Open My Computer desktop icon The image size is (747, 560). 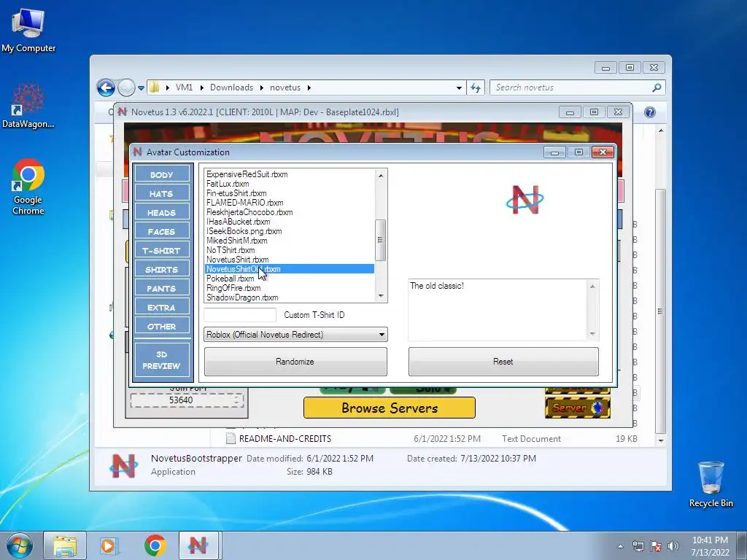[28, 29]
